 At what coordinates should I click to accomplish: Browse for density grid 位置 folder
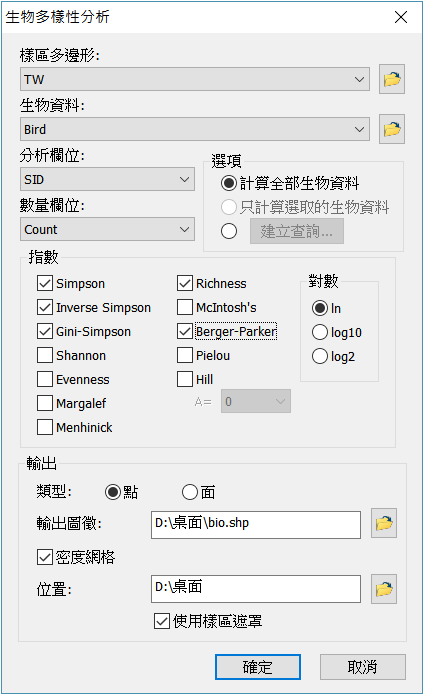pos(384,589)
